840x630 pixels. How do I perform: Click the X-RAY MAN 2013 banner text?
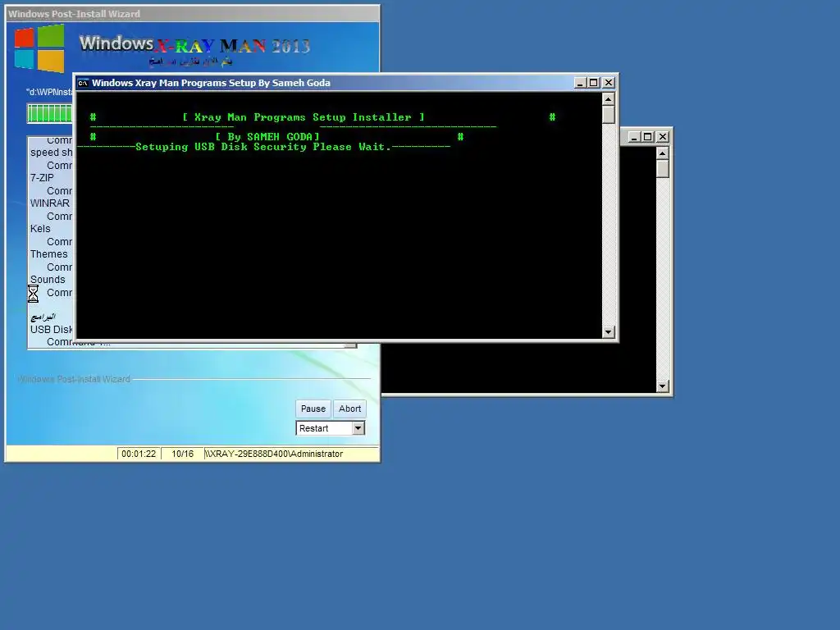click(x=232, y=47)
